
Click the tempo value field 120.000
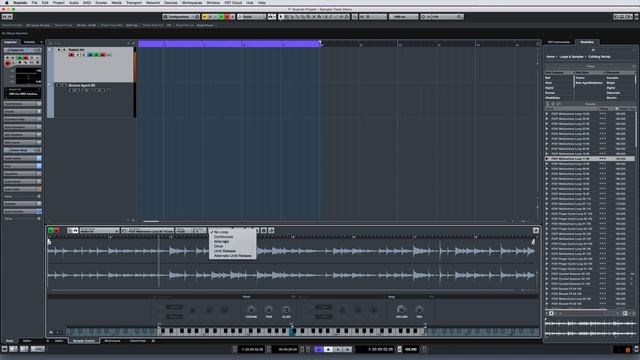click(411, 349)
